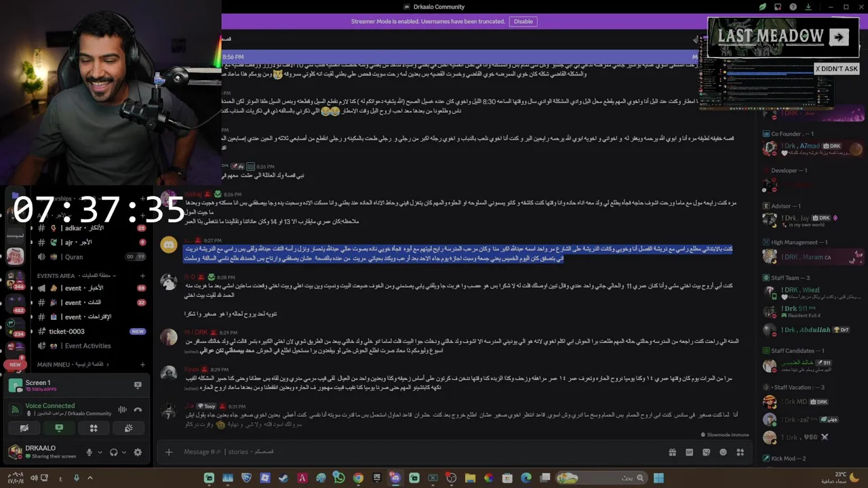
Task: Open member Drk Jay profile
Action: click(812, 219)
